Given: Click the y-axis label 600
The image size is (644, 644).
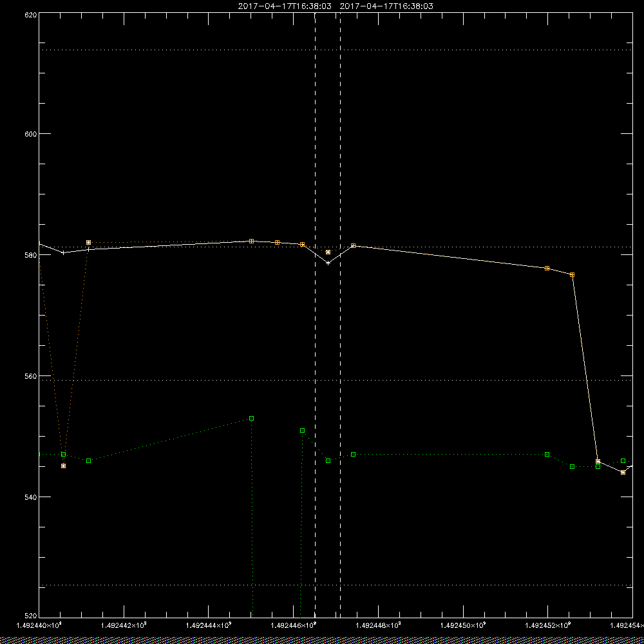Looking at the screenshot, I should (x=31, y=134).
